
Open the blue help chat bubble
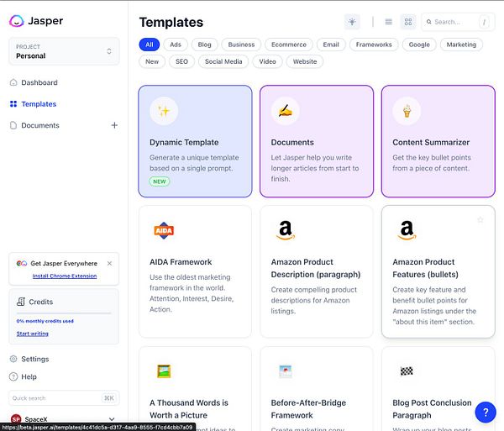(486, 412)
